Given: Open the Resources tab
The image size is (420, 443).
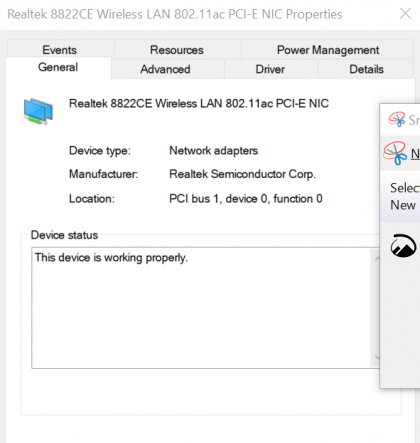Looking at the screenshot, I should (x=177, y=50).
